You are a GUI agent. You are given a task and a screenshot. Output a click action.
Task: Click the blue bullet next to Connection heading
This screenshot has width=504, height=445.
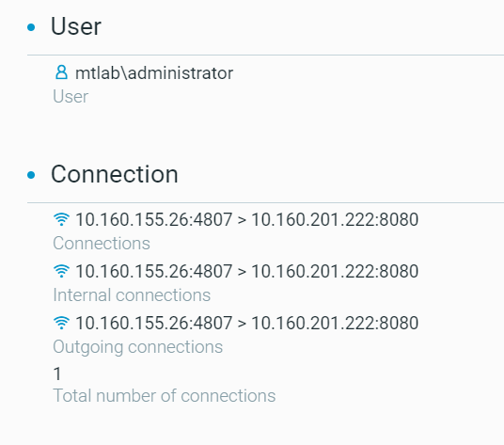31,175
